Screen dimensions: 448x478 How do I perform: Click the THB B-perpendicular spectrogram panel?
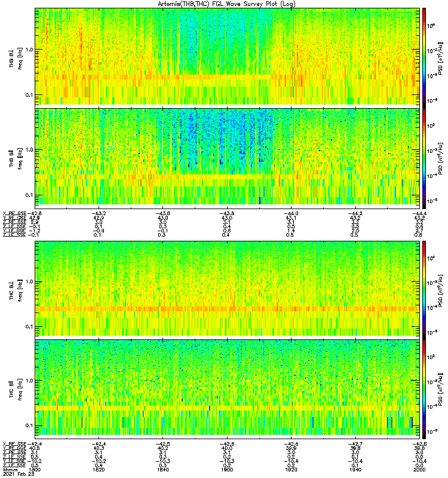click(x=228, y=57)
